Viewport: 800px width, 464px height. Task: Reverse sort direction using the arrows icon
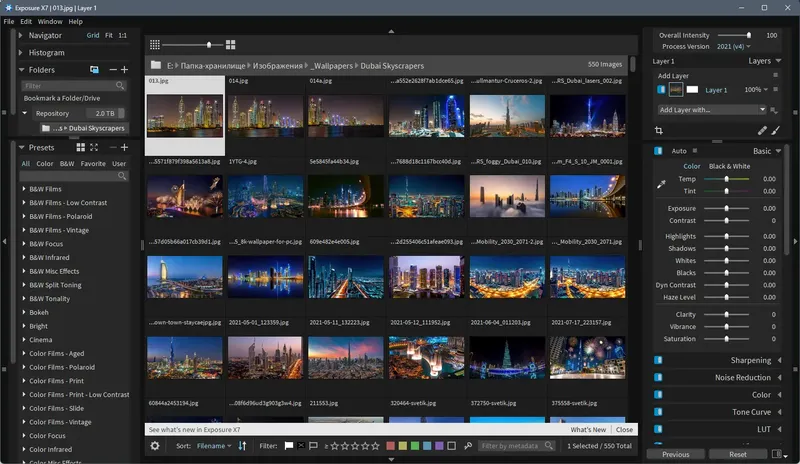[x=242, y=445]
